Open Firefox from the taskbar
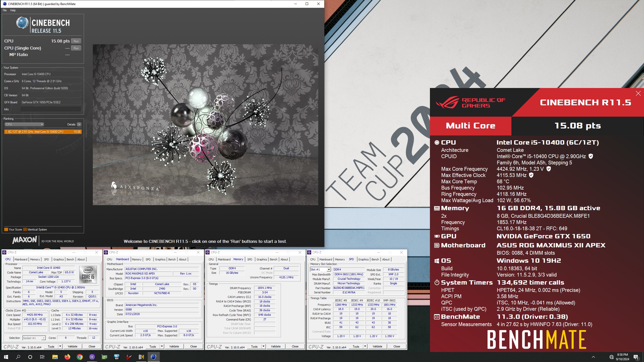The height and width of the screenshot is (362, 644). [x=67, y=357]
